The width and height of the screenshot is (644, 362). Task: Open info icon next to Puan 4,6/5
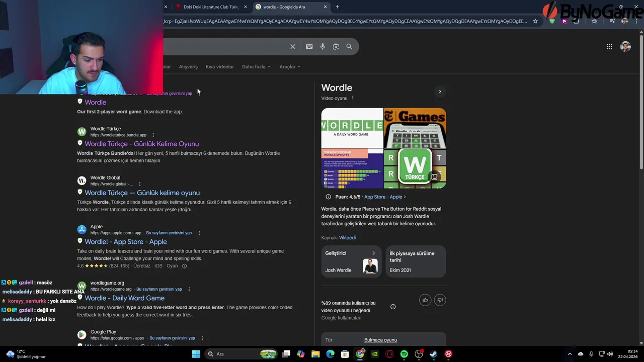(328, 197)
